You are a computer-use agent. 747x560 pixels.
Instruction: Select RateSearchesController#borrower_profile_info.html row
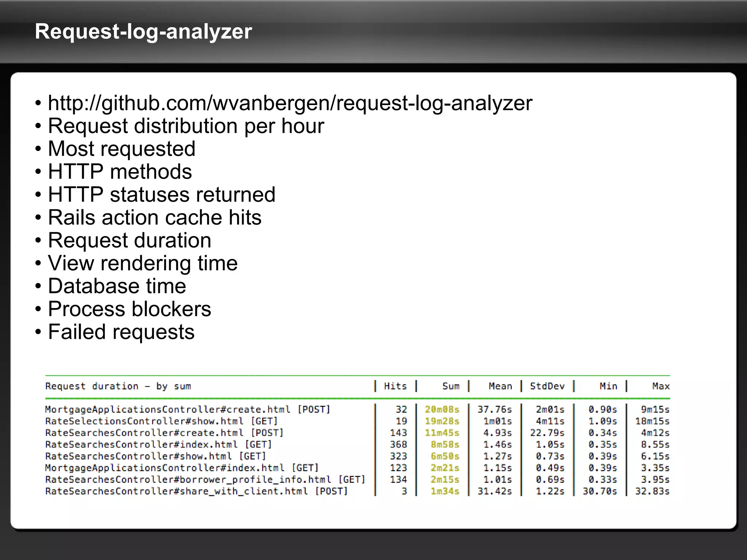tap(357, 479)
